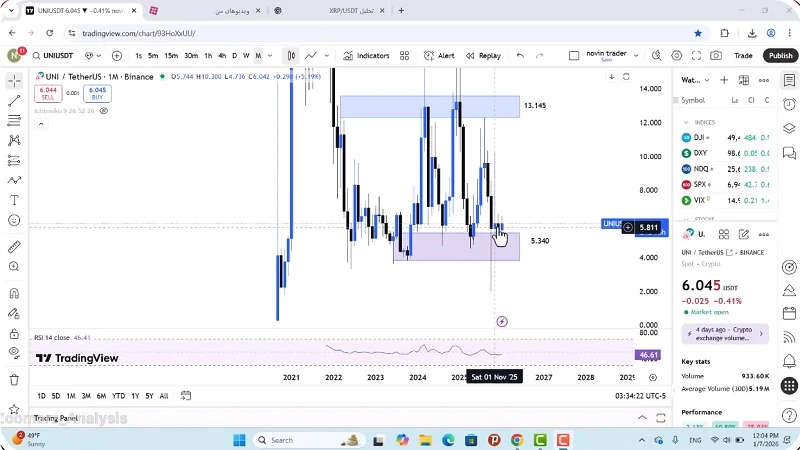Collapse the INDICES watchlist section

686,122
